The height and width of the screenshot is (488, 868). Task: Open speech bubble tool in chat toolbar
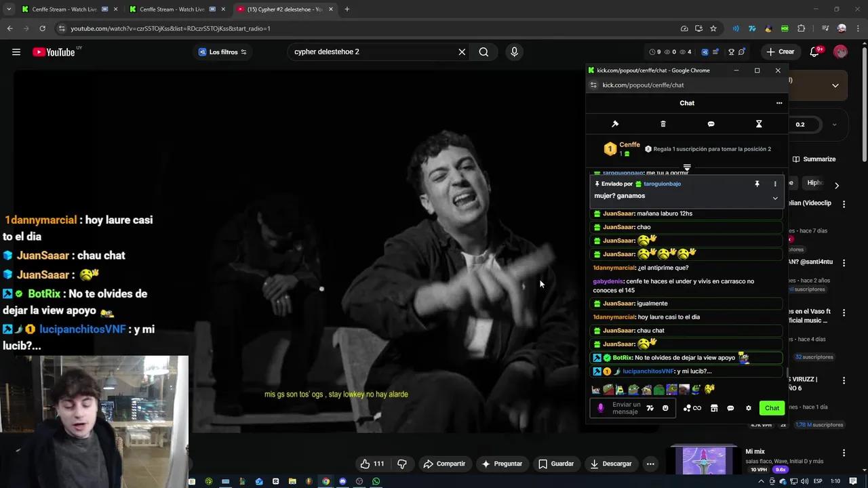pyautogui.click(x=711, y=124)
